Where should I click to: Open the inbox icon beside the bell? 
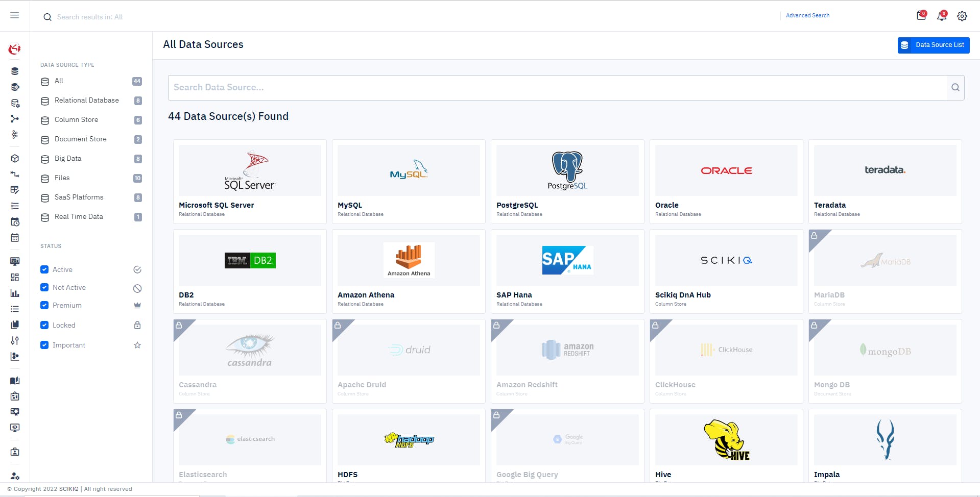tap(921, 15)
